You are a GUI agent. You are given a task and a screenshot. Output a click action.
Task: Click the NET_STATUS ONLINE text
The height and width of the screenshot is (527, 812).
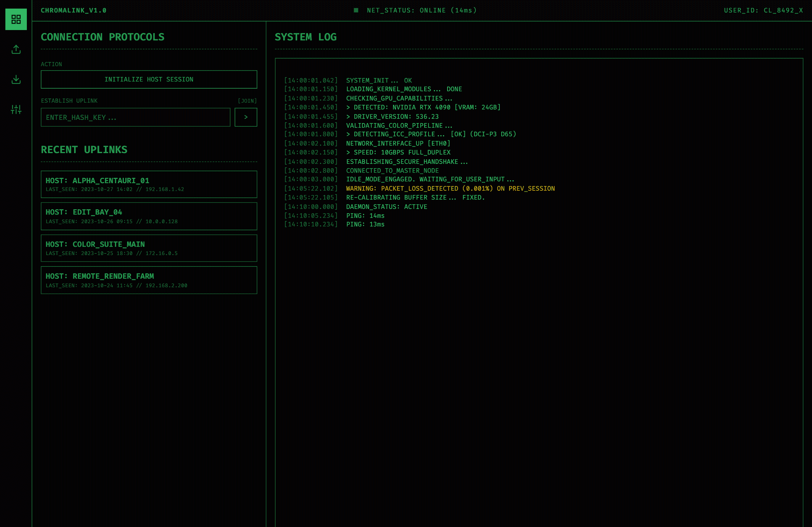point(422,10)
